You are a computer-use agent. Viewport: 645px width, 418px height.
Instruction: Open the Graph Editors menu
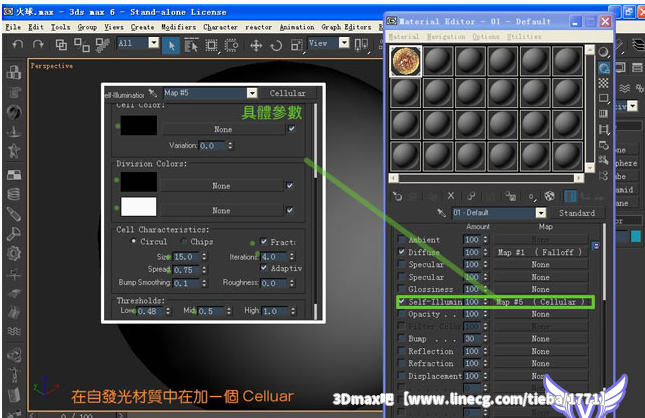pos(346,27)
